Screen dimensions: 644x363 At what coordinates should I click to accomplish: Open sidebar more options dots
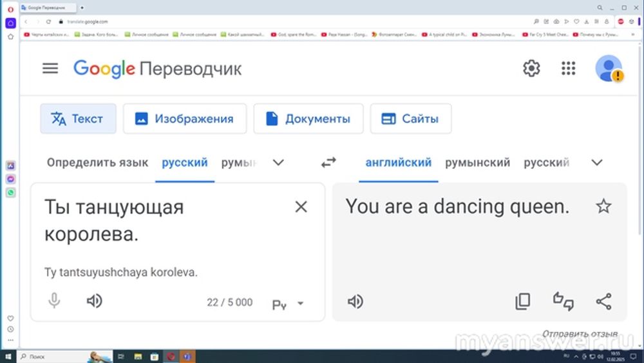(11, 340)
